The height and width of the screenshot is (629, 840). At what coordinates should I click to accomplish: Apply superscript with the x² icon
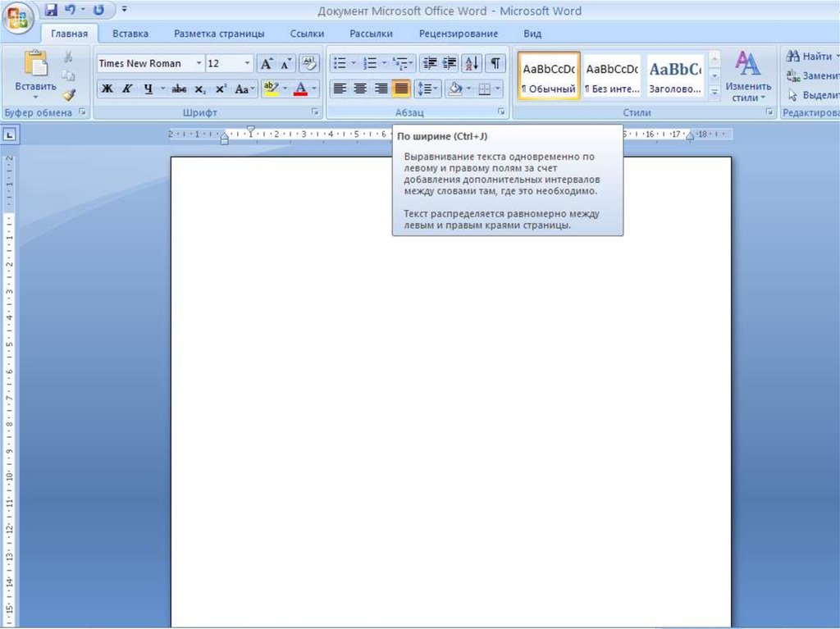click(x=221, y=89)
